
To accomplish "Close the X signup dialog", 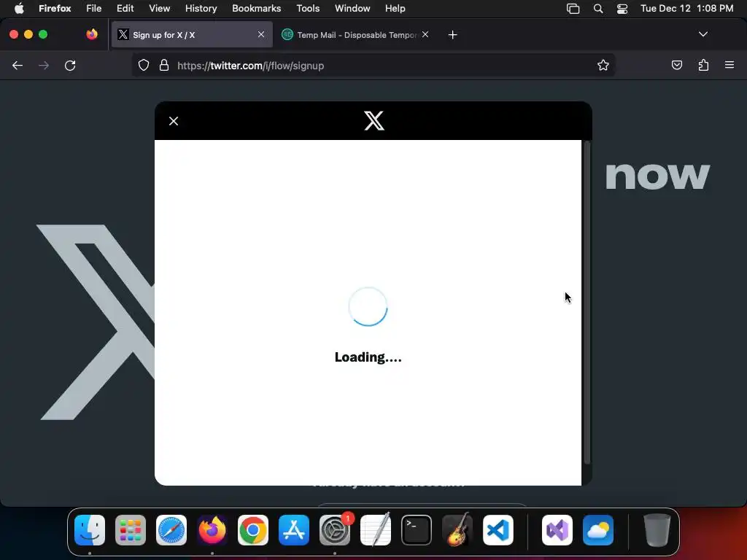I will (x=174, y=121).
